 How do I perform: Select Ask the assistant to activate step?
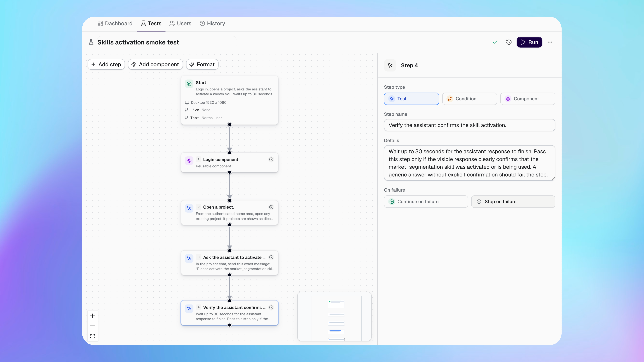[229, 263]
